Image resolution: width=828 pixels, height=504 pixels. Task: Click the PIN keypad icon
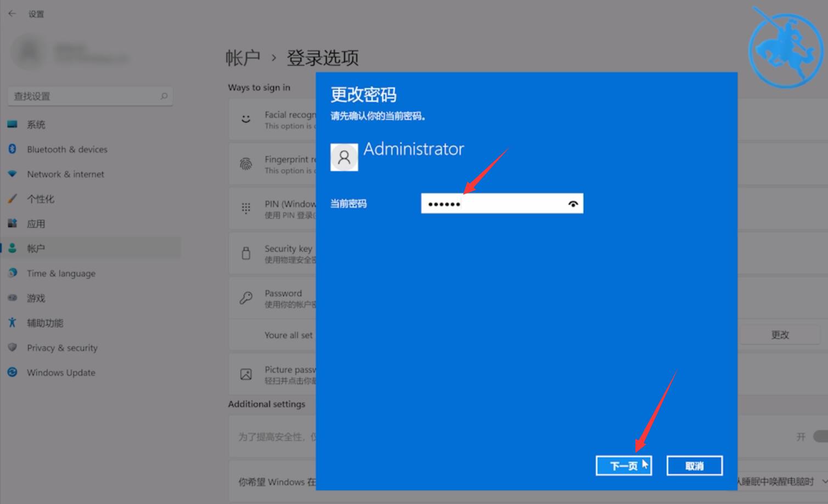click(x=246, y=208)
